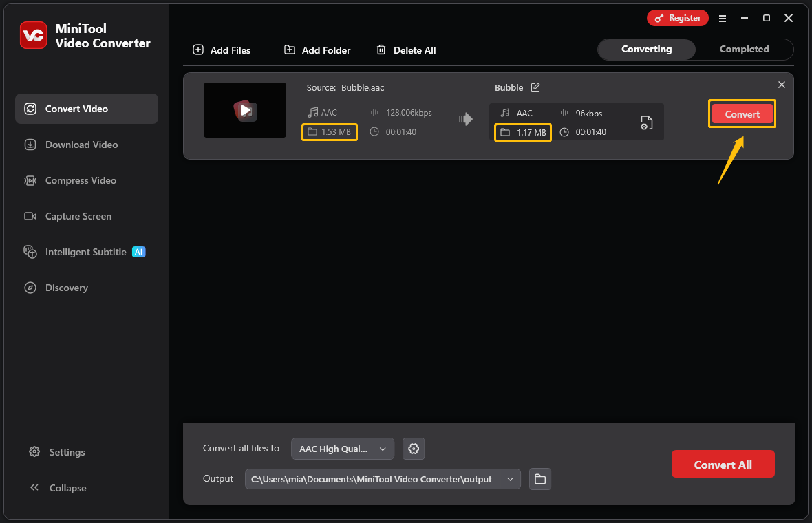Collapse the sidebar

tap(58, 488)
